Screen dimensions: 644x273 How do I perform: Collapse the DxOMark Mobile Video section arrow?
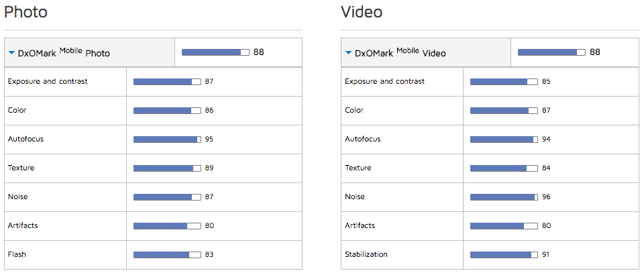[348, 52]
